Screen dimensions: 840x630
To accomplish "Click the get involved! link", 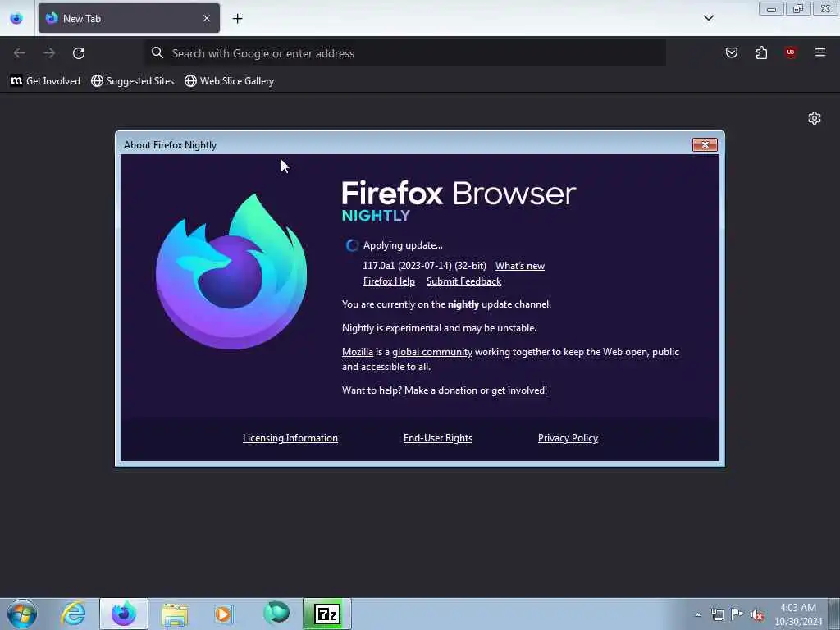I will pos(519,390).
